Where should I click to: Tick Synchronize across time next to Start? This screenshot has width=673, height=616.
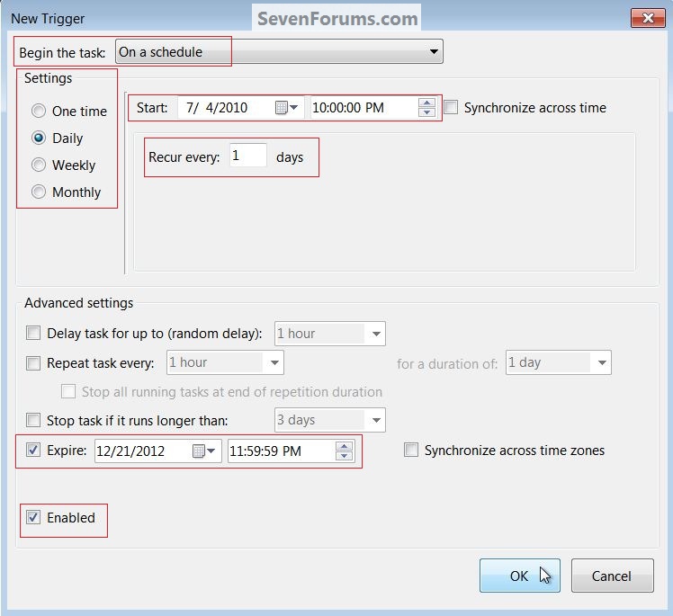451,107
